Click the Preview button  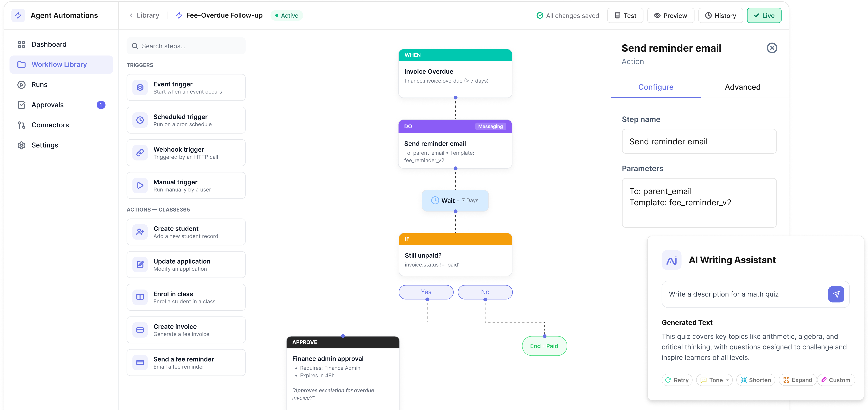click(x=671, y=16)
